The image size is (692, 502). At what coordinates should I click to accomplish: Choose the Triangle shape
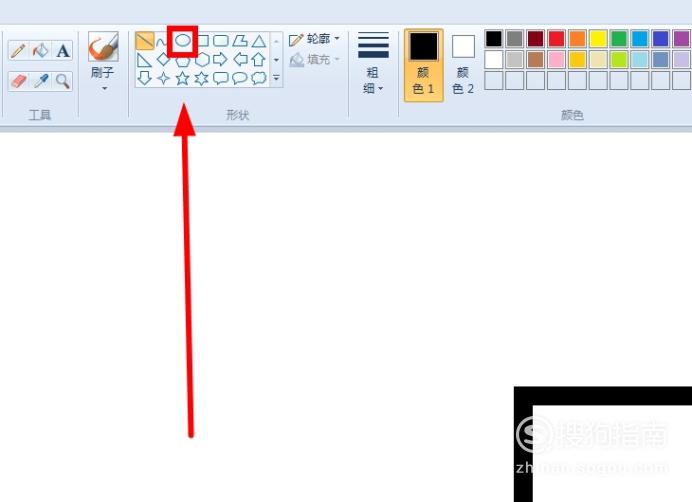(259, 41)
